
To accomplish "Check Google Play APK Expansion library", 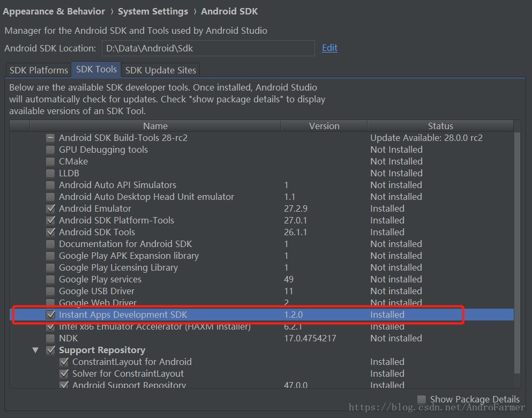I will coord(50,256).
